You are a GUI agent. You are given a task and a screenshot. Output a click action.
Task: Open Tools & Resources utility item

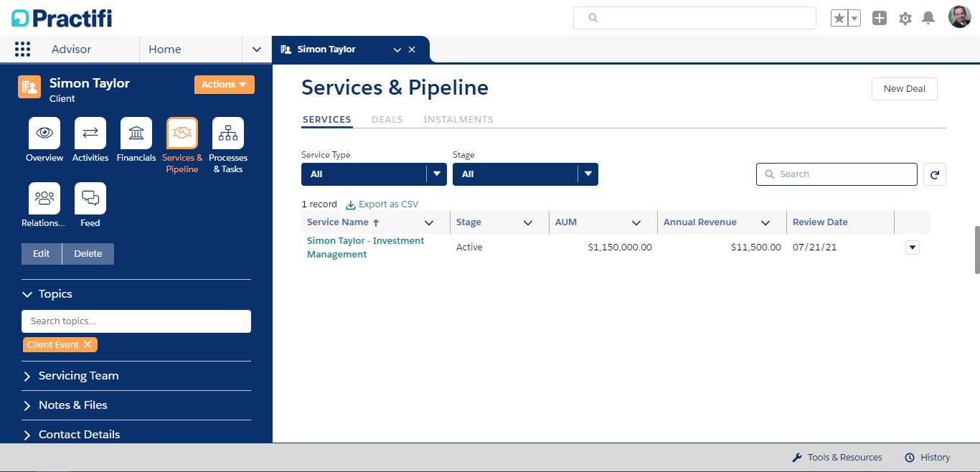click(837, 458)
